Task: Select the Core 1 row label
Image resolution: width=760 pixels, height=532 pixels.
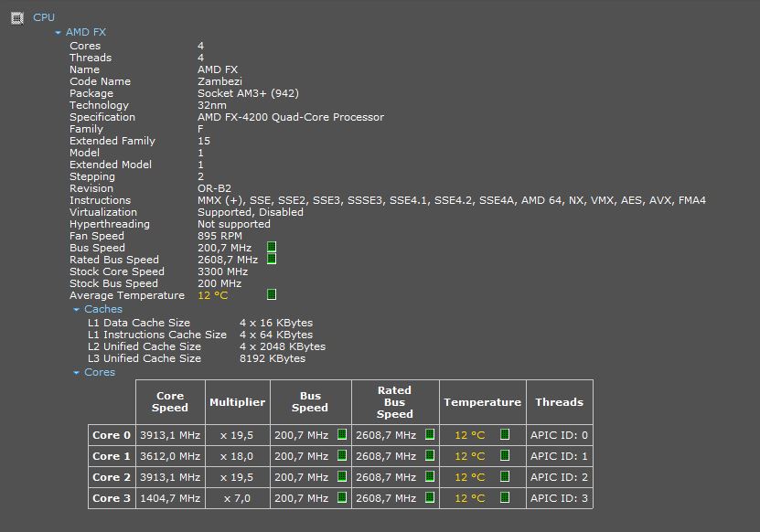Action: [x=112, y=456]
